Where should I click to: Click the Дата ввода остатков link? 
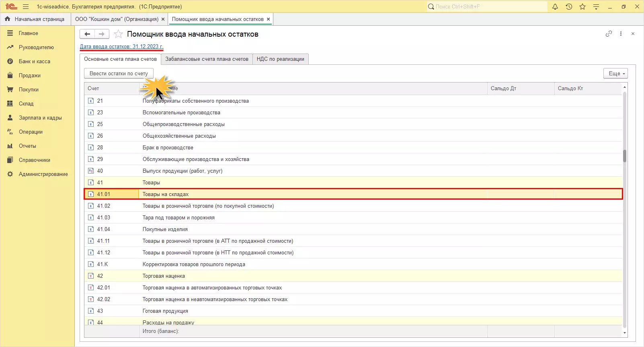click(x=121, y=47)
